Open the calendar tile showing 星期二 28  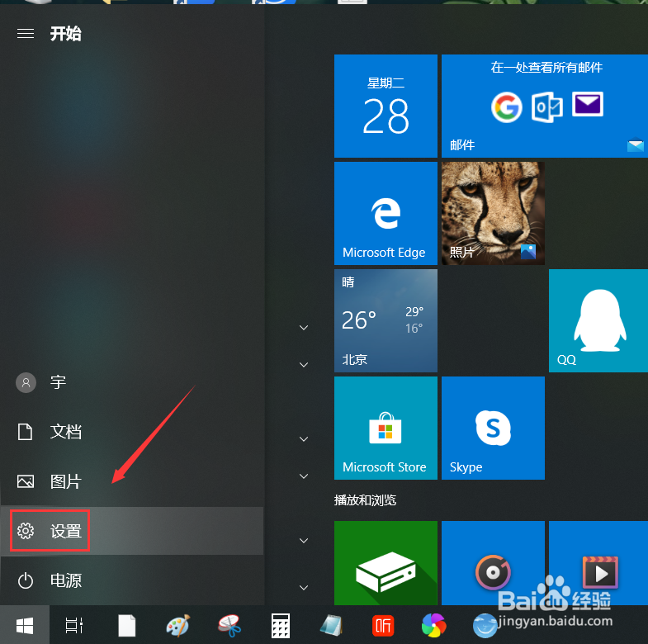(385, 106)
